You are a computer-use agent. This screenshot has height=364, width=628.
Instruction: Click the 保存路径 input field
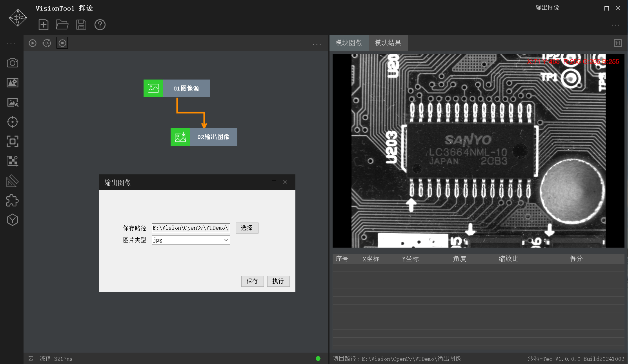point(191,228)
